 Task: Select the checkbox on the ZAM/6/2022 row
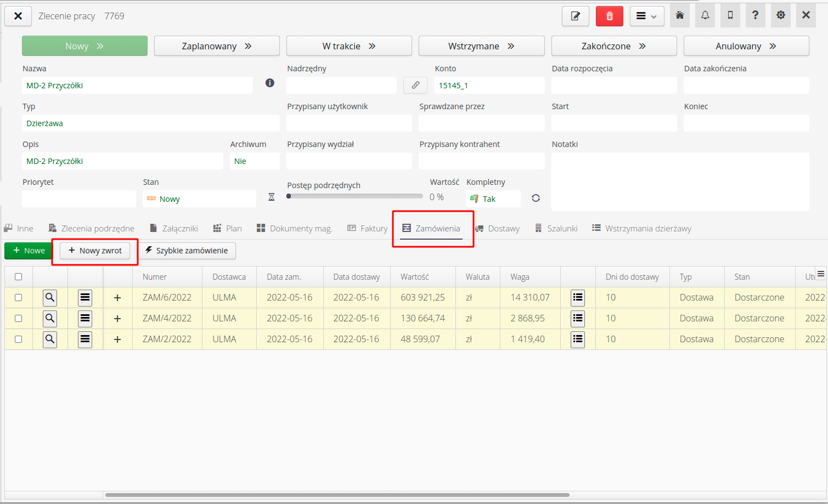[19, 297]
